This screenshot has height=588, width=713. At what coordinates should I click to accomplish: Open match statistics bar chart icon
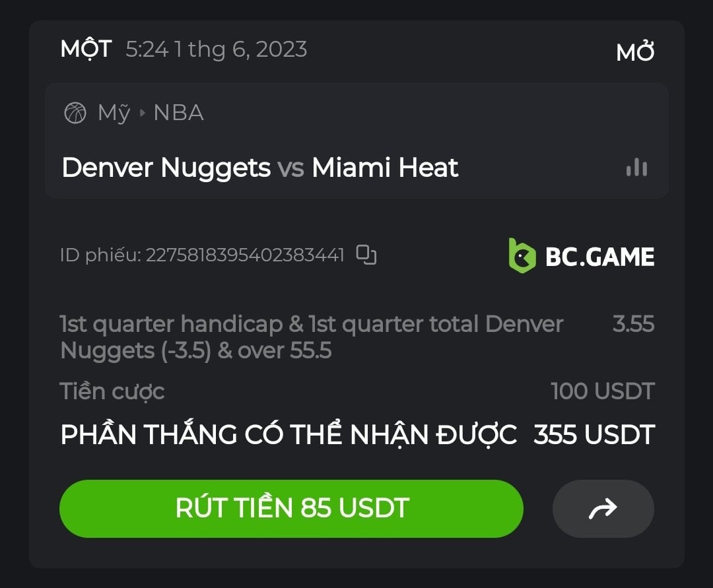point(636,167)
